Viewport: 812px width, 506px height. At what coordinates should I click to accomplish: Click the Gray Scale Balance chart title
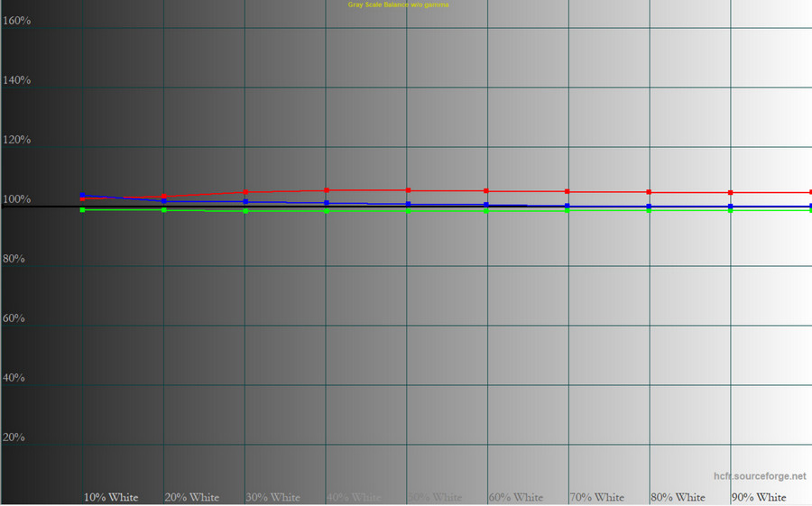tap(398, 5)
